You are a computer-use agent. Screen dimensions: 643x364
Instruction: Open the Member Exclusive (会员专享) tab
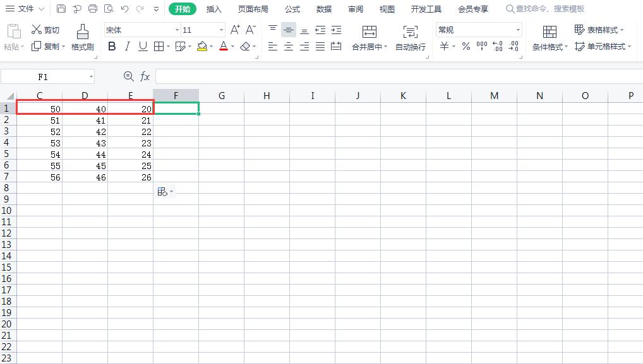tap(473, 9)
